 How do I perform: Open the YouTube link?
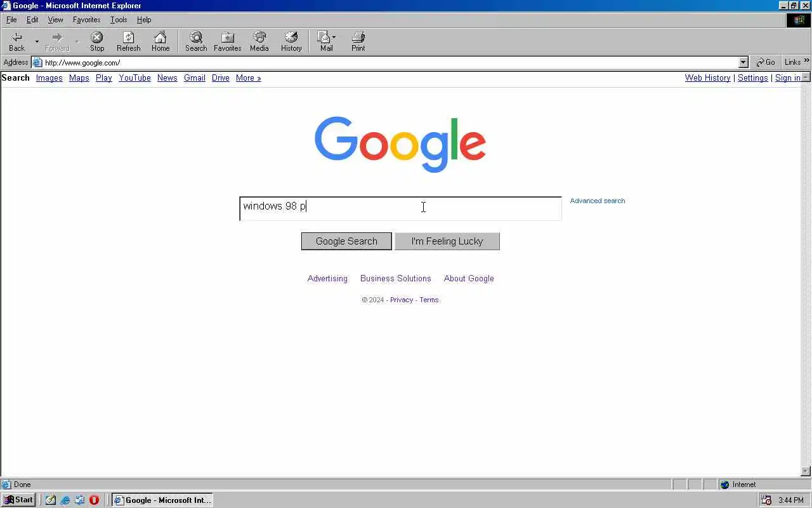134,77
